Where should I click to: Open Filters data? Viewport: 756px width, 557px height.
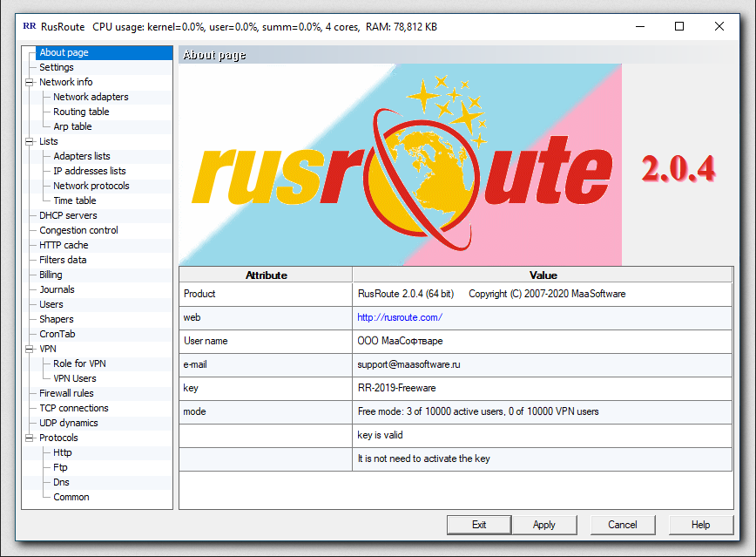point(63,260)
